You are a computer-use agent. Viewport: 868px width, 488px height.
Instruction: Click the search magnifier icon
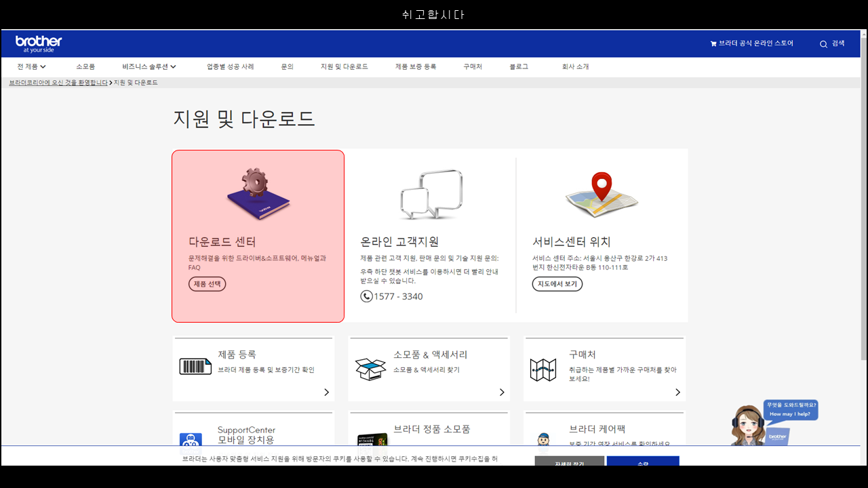click(823, 44)
